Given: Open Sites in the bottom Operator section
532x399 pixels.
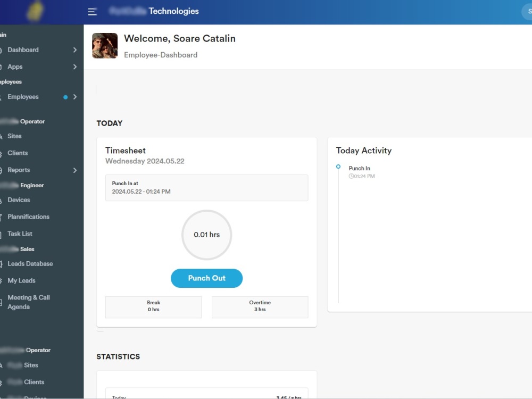Looking at the screenshot, I should (31, 365).
